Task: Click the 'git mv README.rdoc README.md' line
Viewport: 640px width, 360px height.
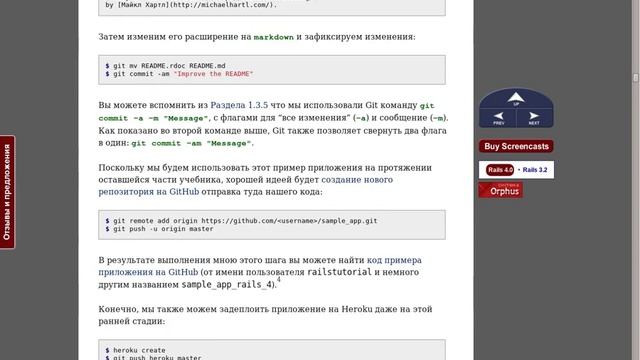Action: point(165,66)
